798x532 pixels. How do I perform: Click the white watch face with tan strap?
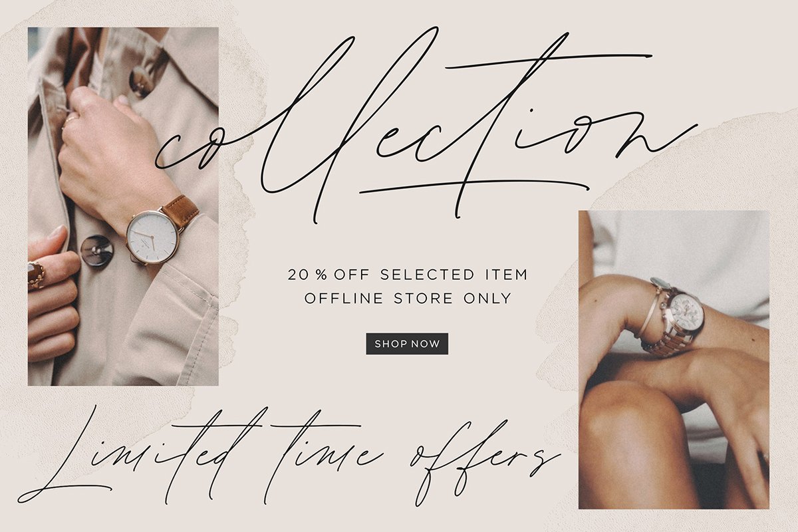[152, 237]
